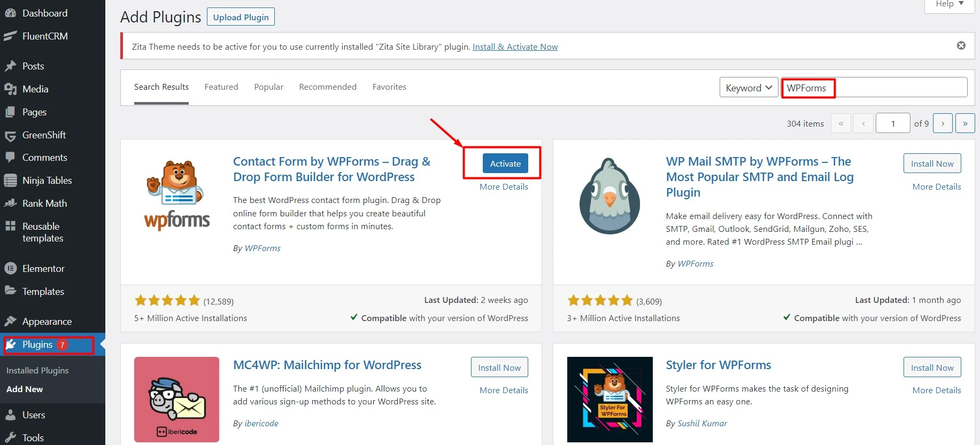The height and width of the screenshot is (445, 980).
Task: Open Installed Plugins submenu item
Action: pos(37,371)
